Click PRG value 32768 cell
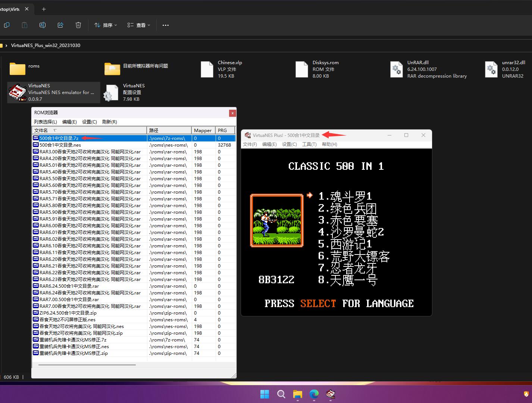532x403 pixels. tap(225, 145)
